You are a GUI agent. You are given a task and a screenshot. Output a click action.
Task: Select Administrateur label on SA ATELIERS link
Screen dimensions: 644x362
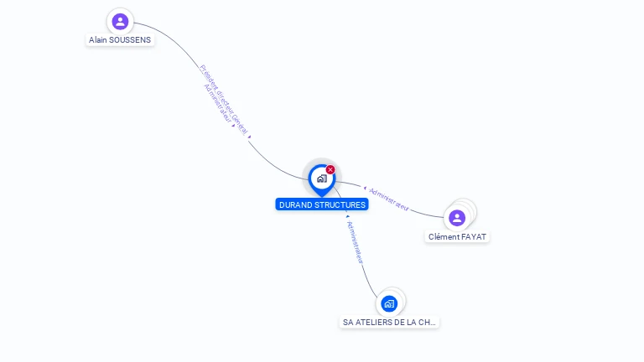(x=355, y=242)
